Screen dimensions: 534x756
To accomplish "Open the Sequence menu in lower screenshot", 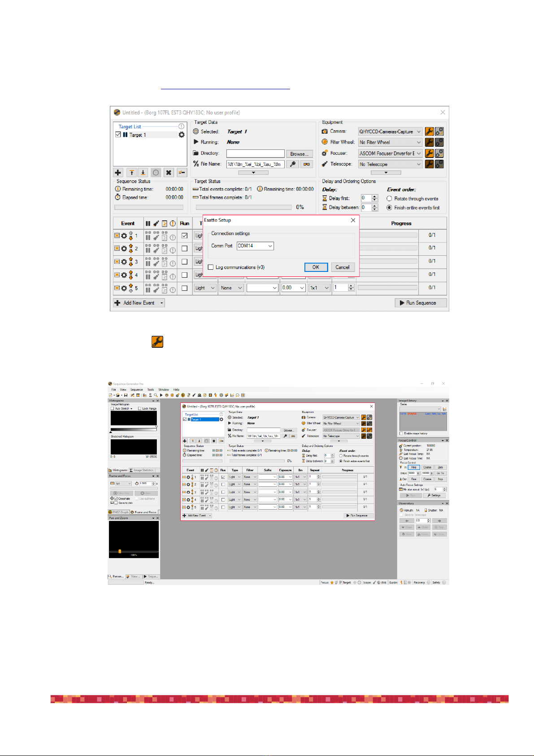I will (136, 390).
